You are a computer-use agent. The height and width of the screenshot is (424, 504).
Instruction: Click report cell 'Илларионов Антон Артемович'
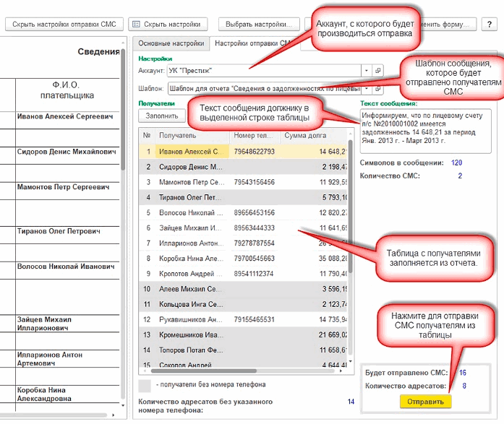click(67, 359)
